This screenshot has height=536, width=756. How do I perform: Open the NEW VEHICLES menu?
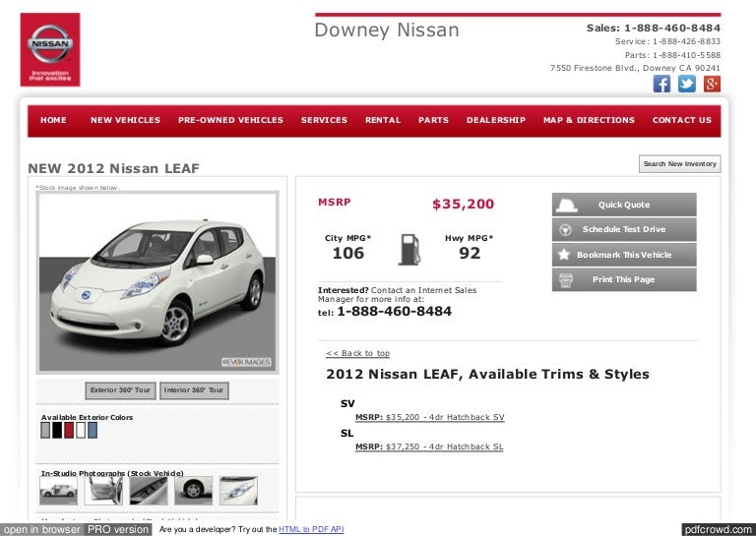coord(125,120)
